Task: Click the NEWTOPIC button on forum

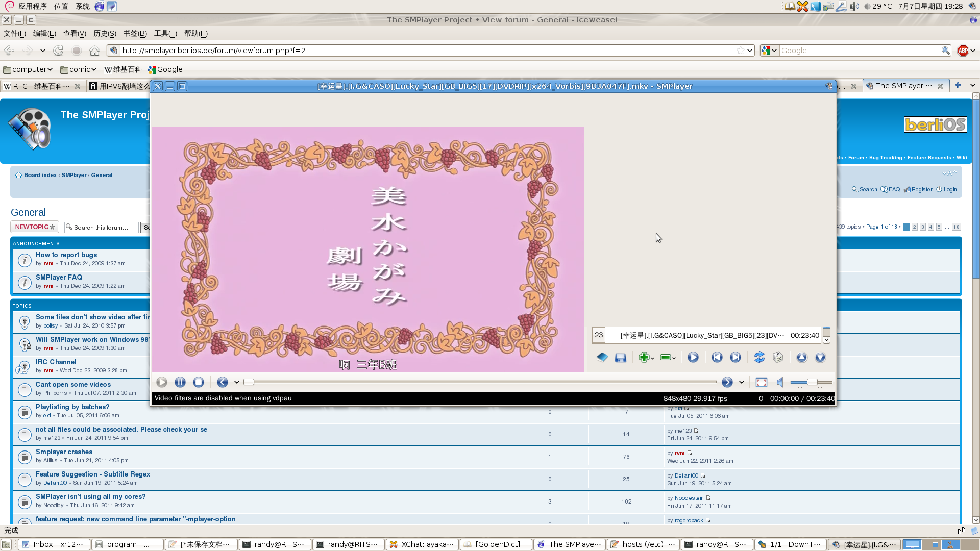Action: tap(35, 227)
